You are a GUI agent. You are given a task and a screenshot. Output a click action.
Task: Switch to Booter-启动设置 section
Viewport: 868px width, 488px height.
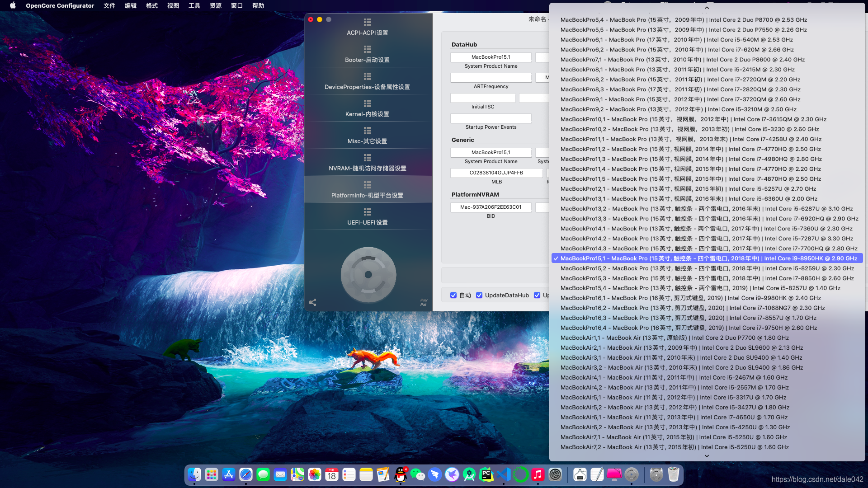coord(368,54)
